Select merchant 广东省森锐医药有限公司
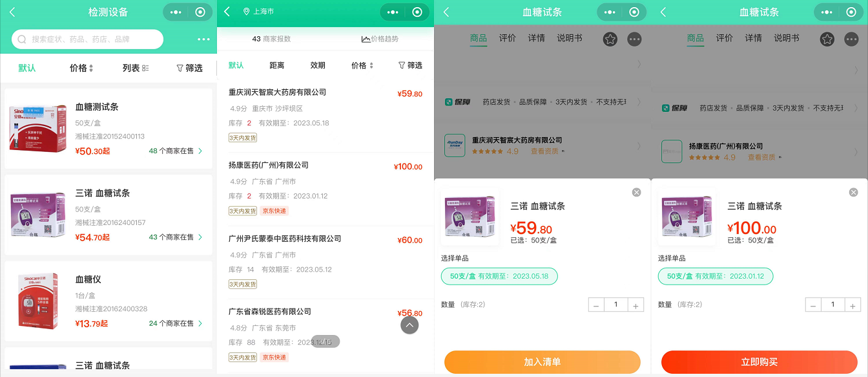 click(x=325, y=336)
